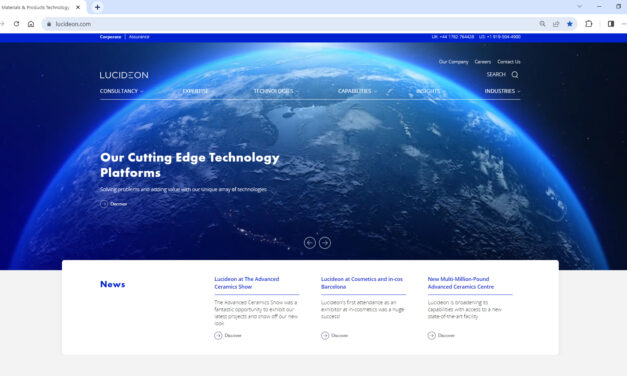Click the News section heading

(112, 284)
